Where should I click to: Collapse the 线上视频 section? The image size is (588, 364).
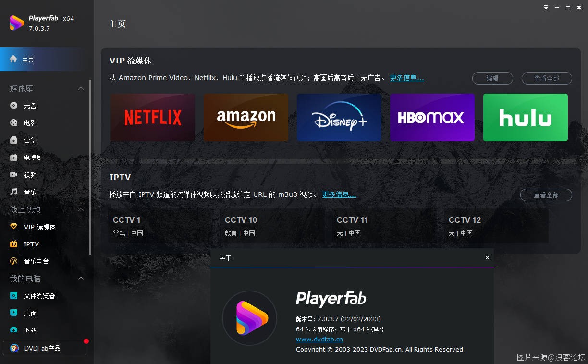(81, 209)
